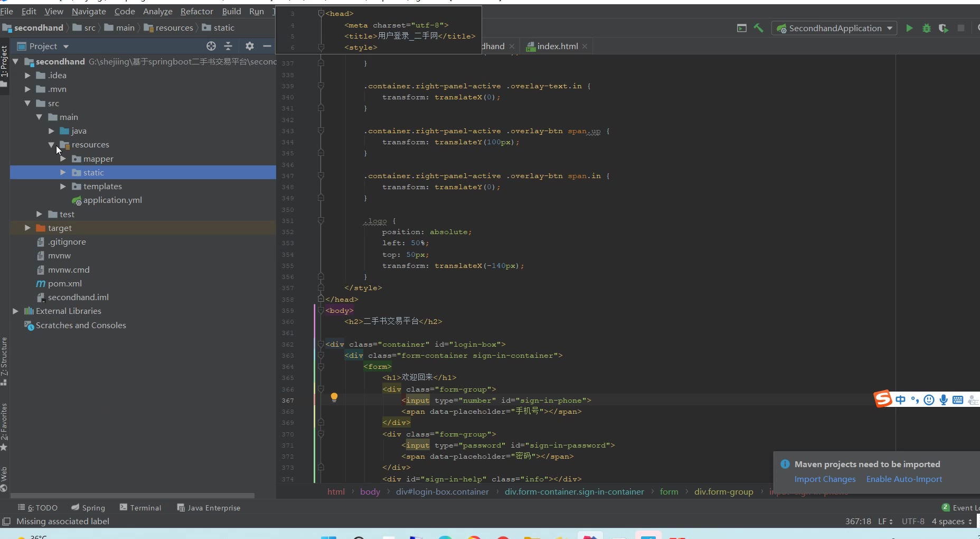The image size is (980, 539).
Task: Run SecondhandApplication with the green play icon
Action: (x=909, y=28)
